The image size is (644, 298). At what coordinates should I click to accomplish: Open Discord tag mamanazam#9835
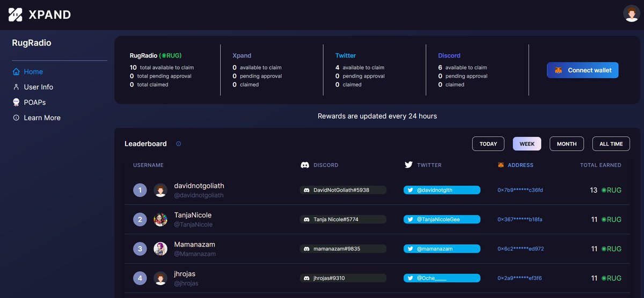343,249
